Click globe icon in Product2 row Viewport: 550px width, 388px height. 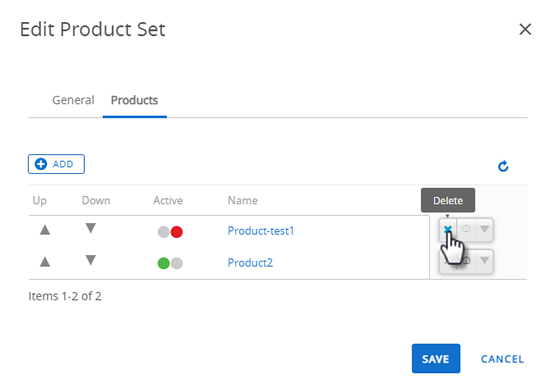tap(466, 261)
